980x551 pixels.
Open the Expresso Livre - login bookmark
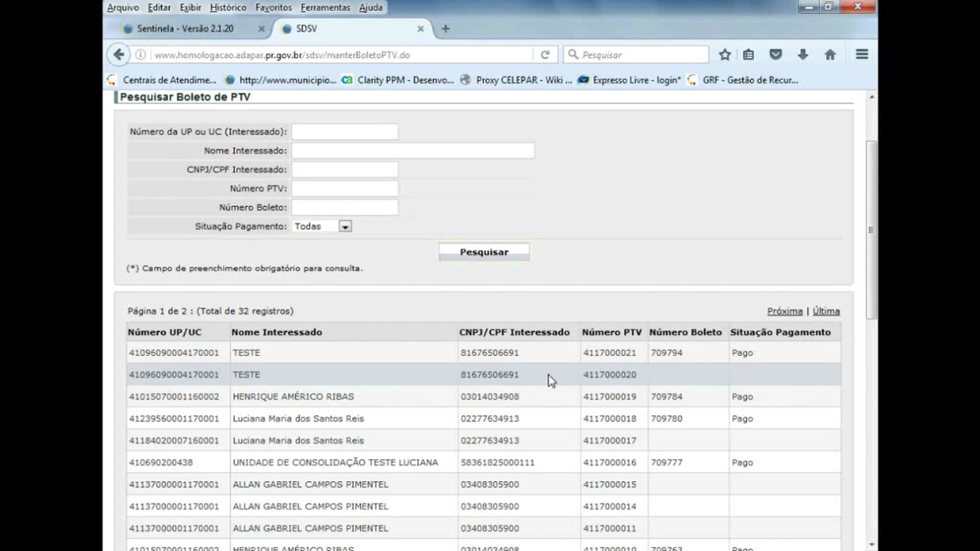[x=629, y=80]
